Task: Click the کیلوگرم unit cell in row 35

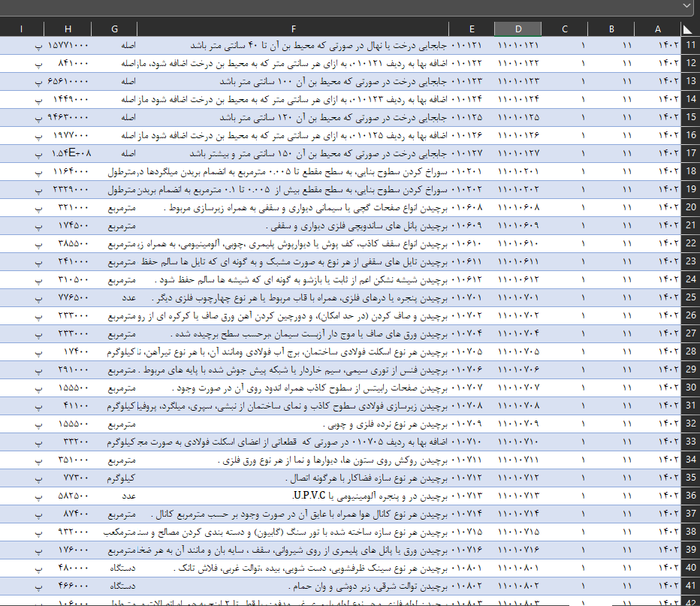Action: (114, 478)
